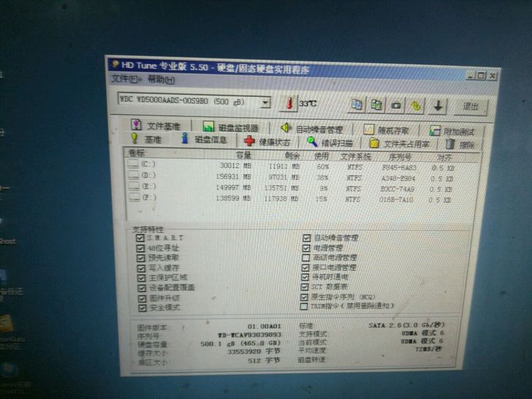Open the drive selection dropdown
The image size is (532, 399).
pos(266,102)
